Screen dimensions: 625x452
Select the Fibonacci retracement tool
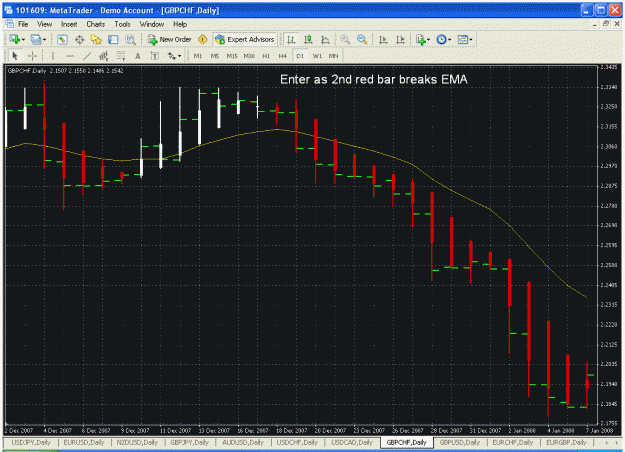[121, 56]
